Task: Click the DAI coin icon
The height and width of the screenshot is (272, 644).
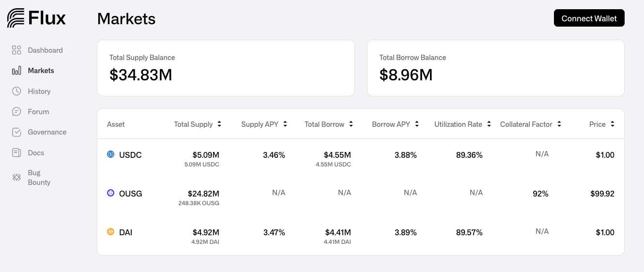Action: (110, 232)
